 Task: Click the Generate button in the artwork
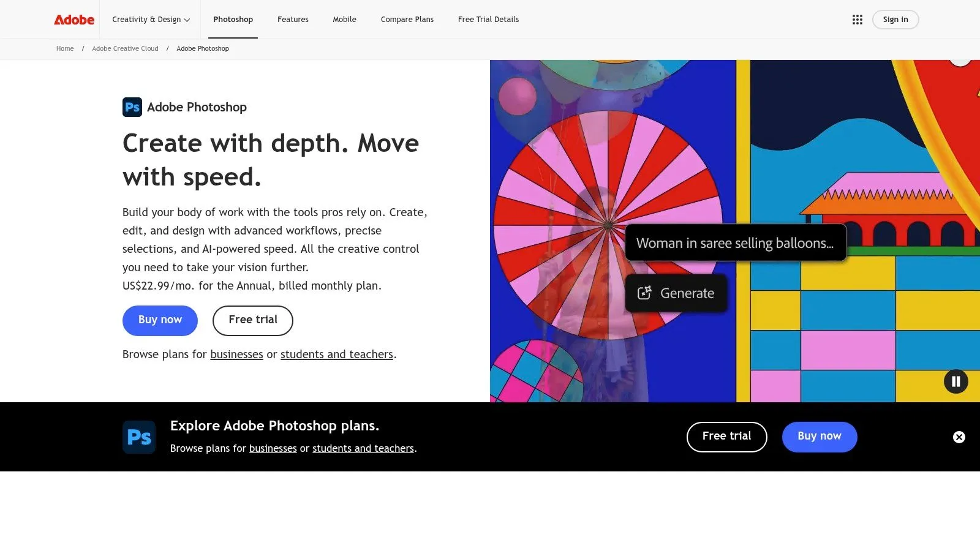click(x=676, y=293)
